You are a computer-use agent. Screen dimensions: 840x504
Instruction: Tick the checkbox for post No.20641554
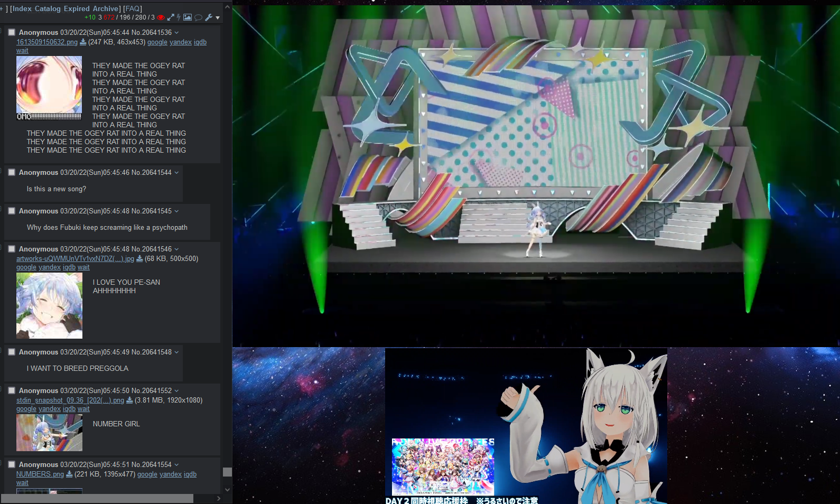(12, 464)
